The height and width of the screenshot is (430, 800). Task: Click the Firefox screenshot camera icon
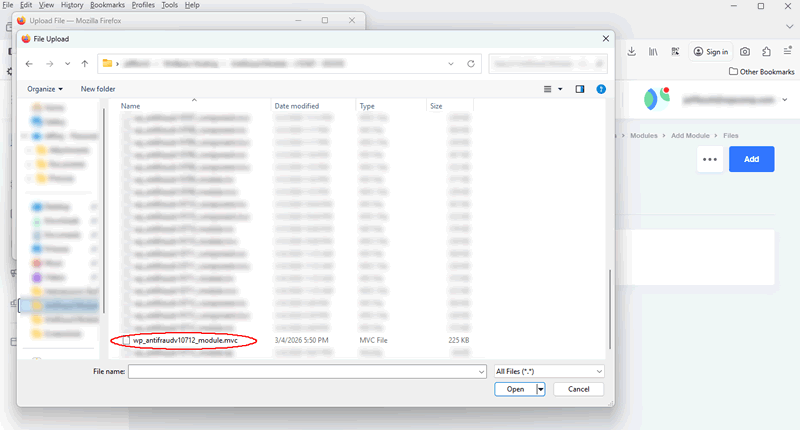click(x=744, y=51)
